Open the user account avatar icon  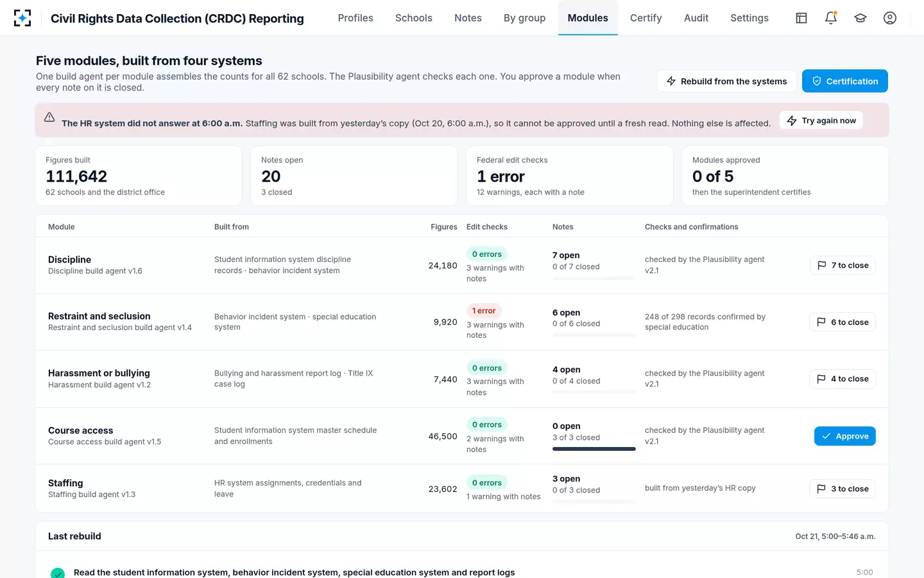[890, 18]
